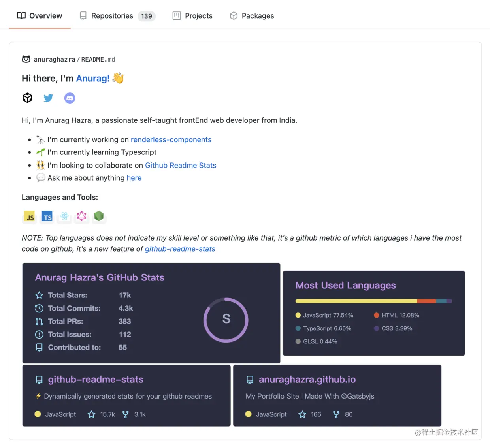This screenshot has width=490, height=448.
Task: Click the Total Commits history icon
Action: pyautogui.click(x=39, y=308)
